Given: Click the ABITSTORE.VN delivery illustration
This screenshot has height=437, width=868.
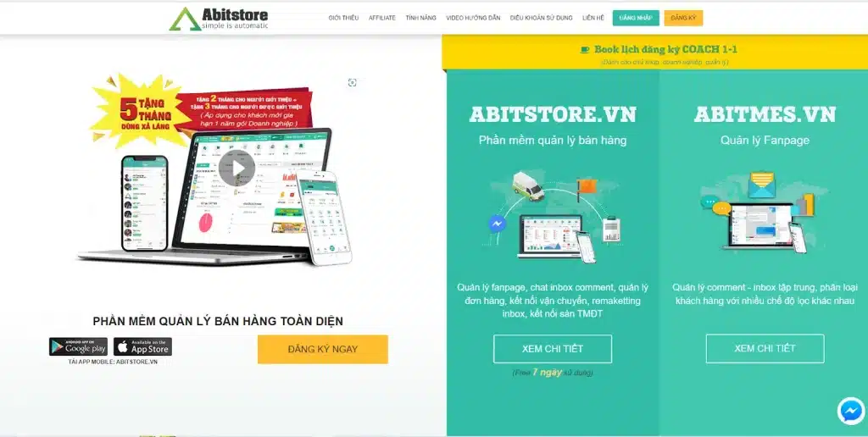Looking at the screenshot, I should 553,216.
